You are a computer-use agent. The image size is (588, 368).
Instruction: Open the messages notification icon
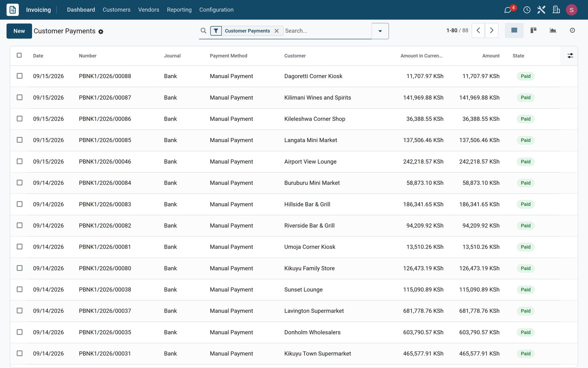click(508, 10)
